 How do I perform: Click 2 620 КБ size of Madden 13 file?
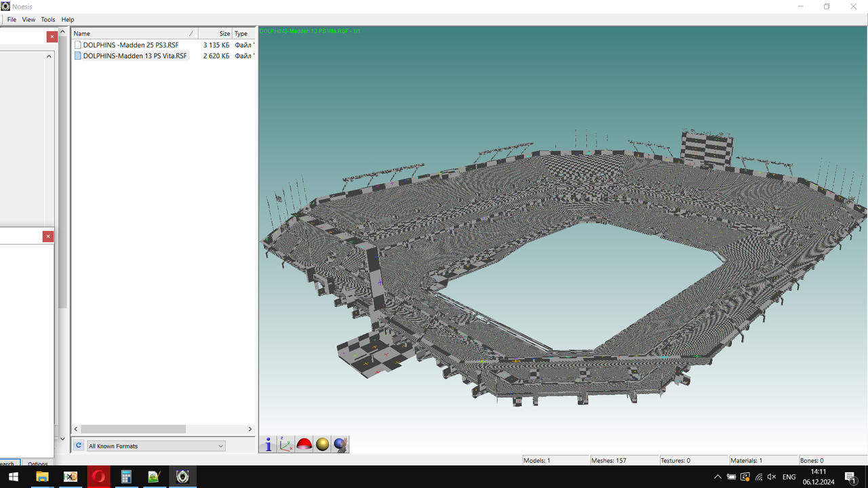pyautogui.click(x=216, y=56)
